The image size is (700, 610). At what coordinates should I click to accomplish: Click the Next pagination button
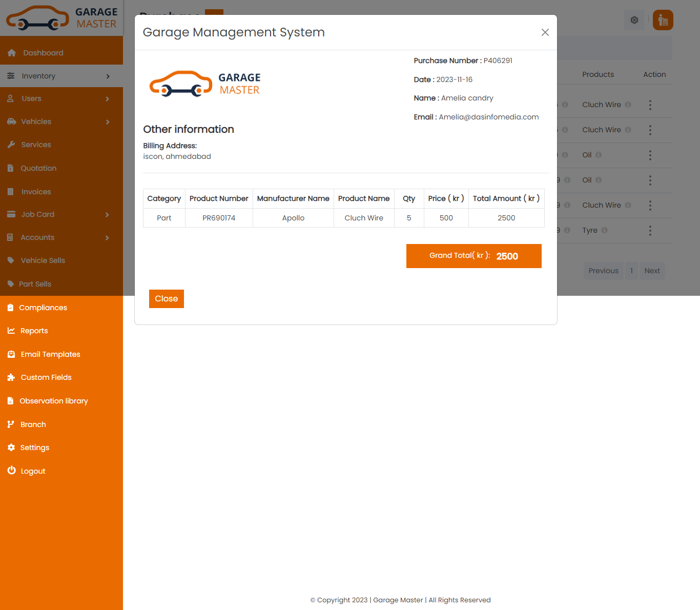pyautogui.click(x=652, y=271)
